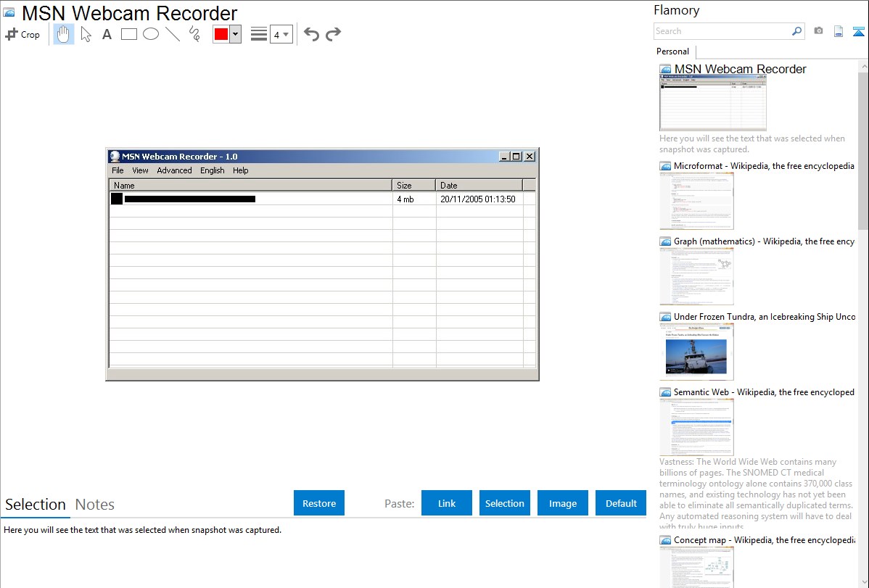Open the Semantic Web snapshot thumbnail
Screen dimensions: 869x588
point(696,427)
